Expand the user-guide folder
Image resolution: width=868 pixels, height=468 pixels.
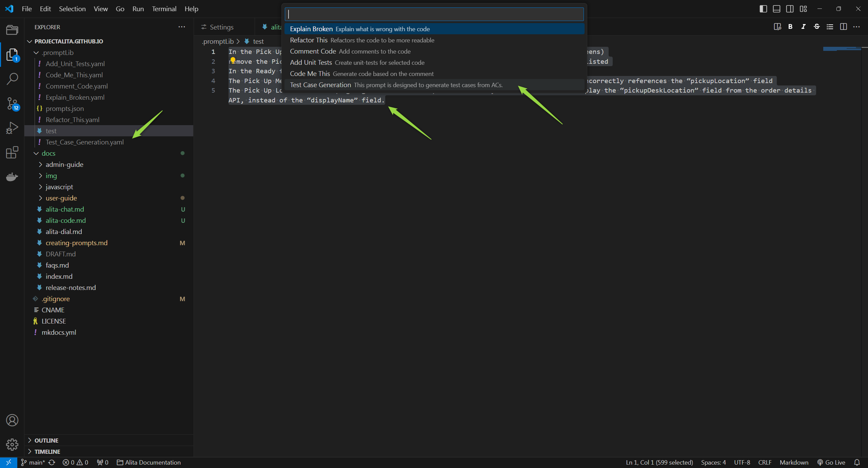point(108,198)
